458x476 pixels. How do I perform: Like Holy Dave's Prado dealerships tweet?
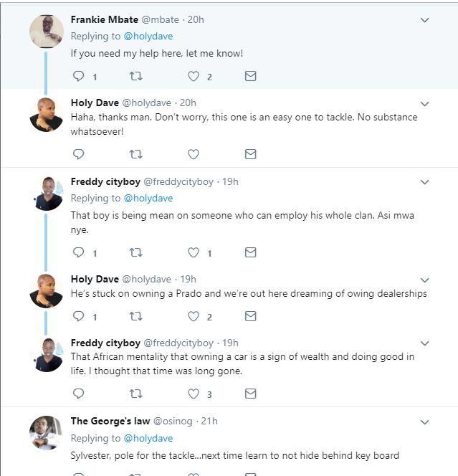(193, 316)
